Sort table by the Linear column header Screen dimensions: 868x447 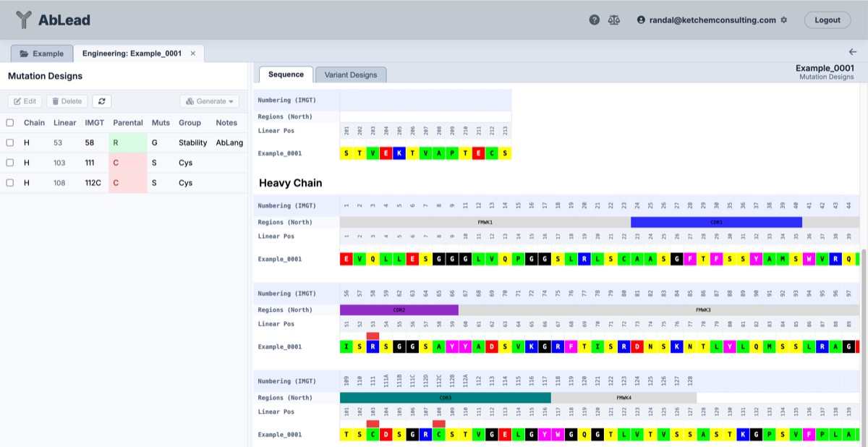click(x=64, y=123)
